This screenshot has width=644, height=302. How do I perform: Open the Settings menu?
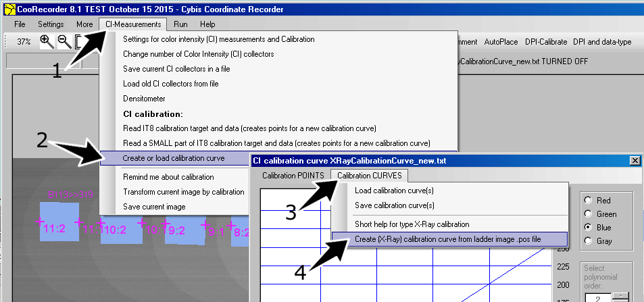pos(51,24)
